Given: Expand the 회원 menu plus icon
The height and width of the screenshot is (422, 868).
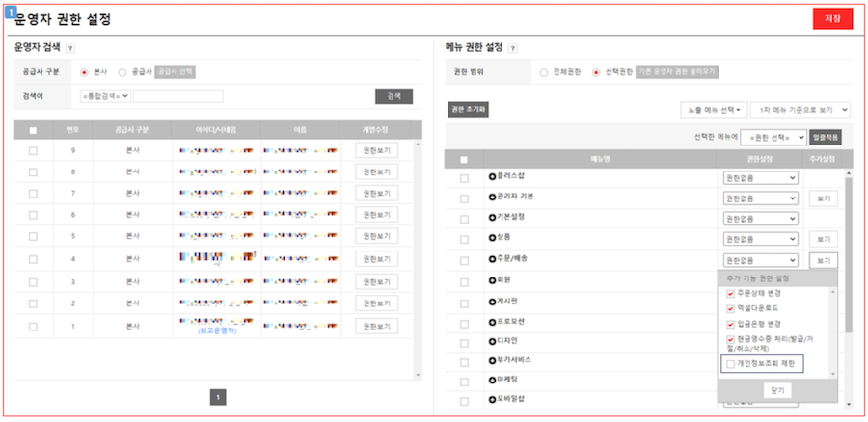Looking at the screenshot, I should pyautogui.click(x=492, y=279).
